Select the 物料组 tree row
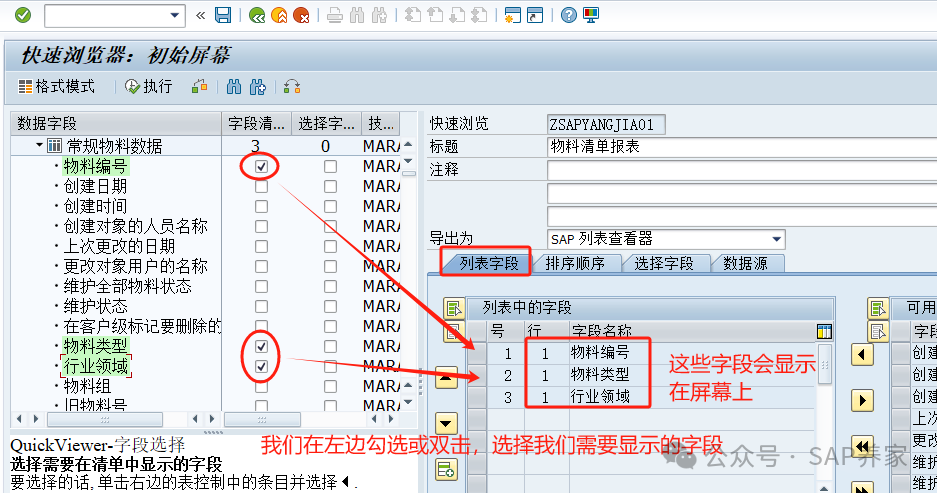This screenshot has width=937, height=493. click(x=87, y=386)
